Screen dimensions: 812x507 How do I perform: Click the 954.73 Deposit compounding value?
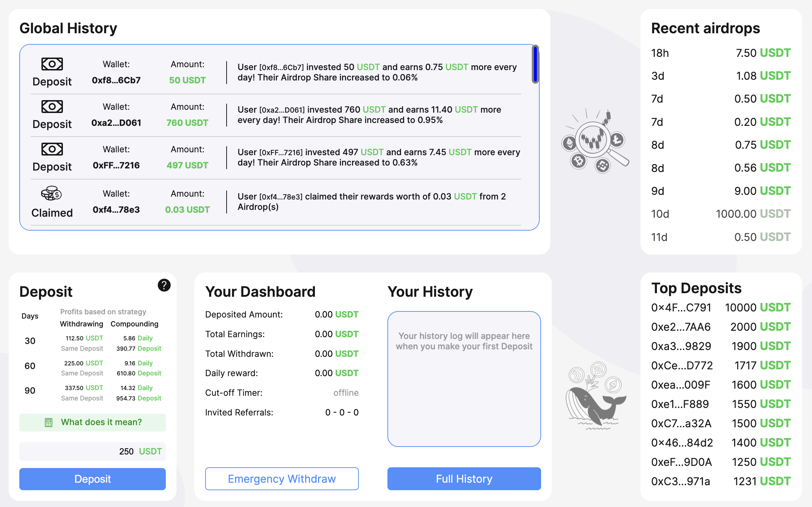pos(139,398)
